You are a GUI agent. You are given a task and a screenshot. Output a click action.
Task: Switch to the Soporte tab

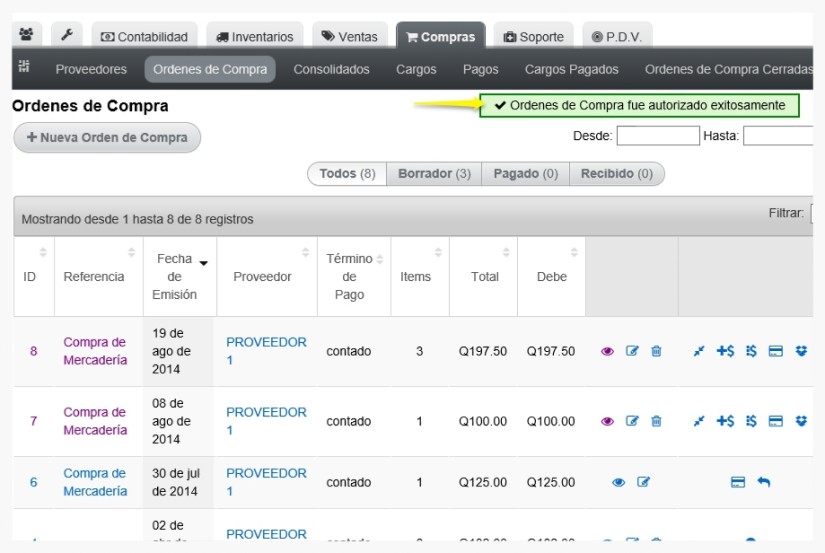click(534, 36)
